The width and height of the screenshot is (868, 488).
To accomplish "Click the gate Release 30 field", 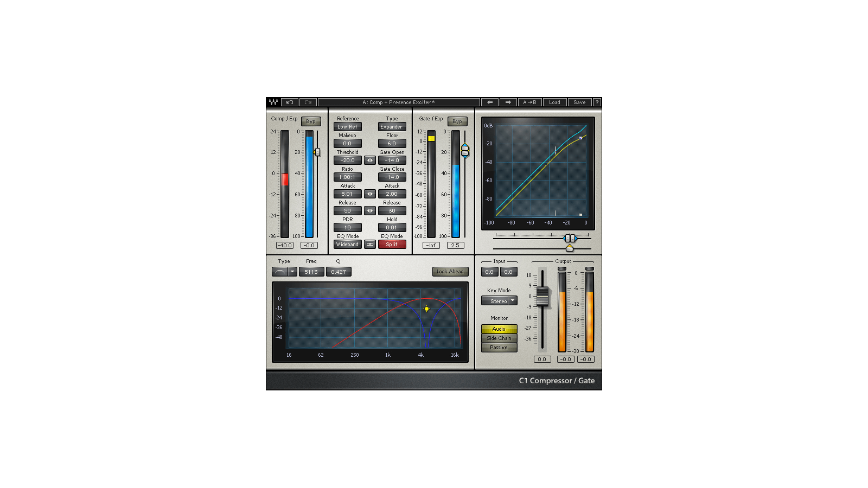I will point(392,211).
